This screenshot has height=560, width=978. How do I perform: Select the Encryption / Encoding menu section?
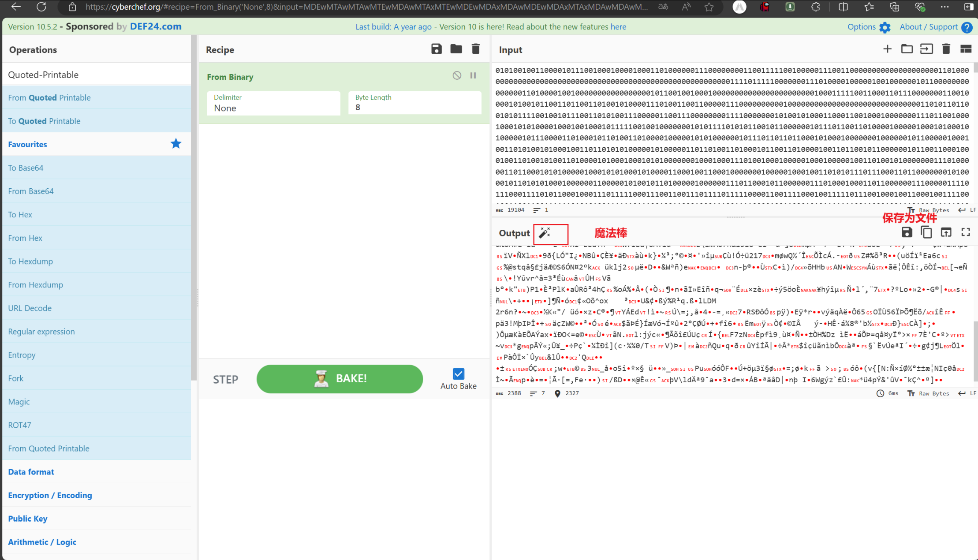pyautogui.click(x=50, y=495)
